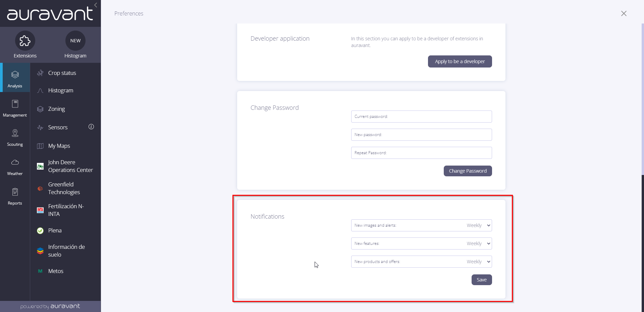Image resolution: width=644 pixels, height=312 pixels.
Task: Open the Weather cloud icon
Action: point(15,163)
